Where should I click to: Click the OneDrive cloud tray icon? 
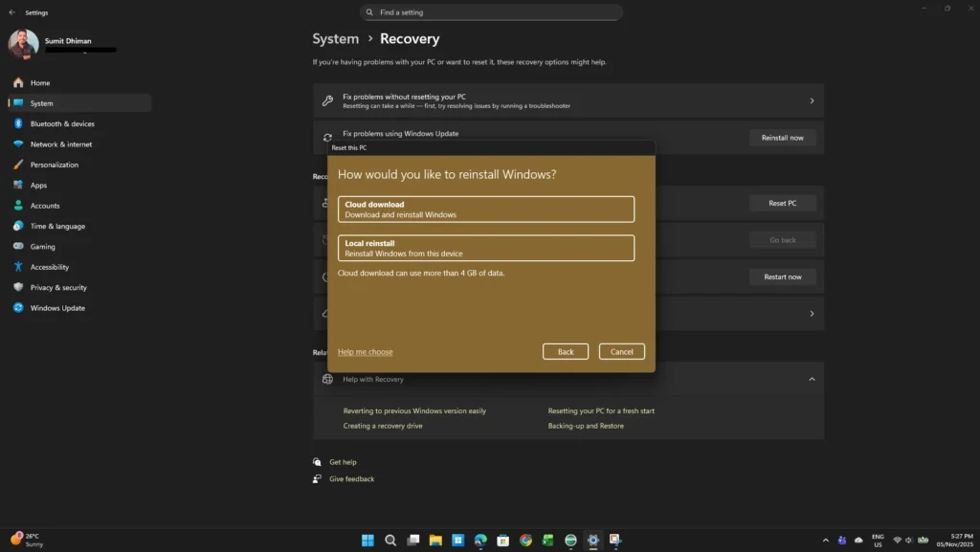point(858,541)
